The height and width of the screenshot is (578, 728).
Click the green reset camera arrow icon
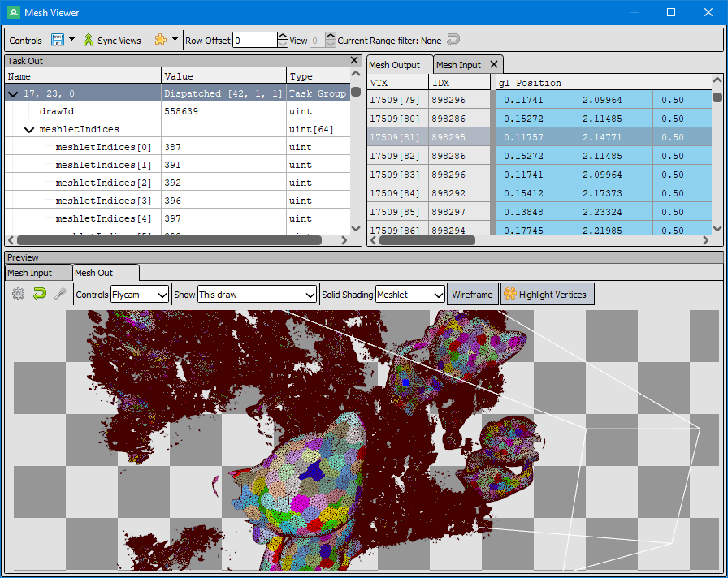pyautogui.click(x=39, y=295)
